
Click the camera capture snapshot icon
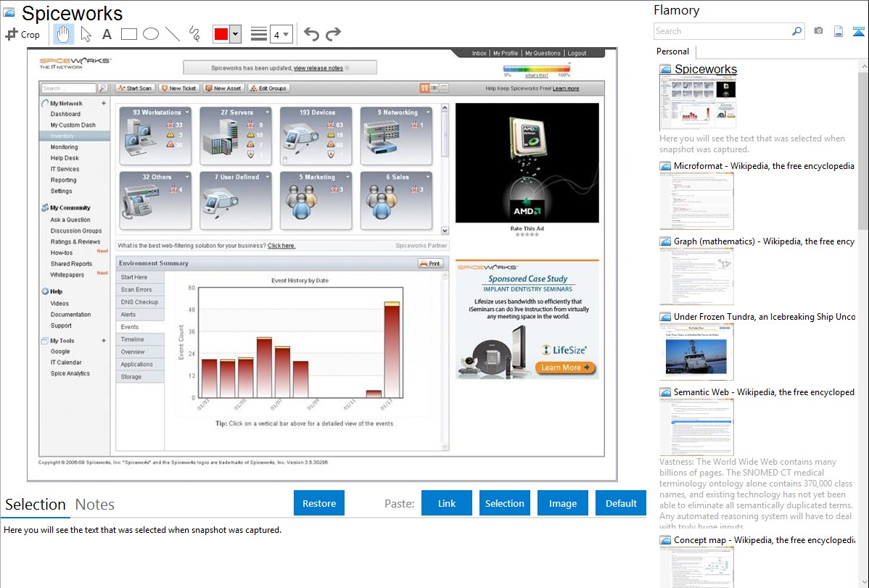click(x=818, y=31)
